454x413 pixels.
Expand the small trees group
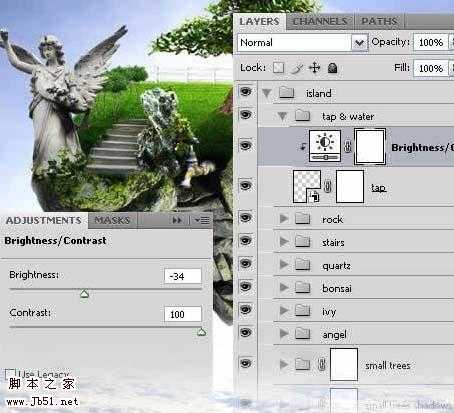tap(284, 364)
